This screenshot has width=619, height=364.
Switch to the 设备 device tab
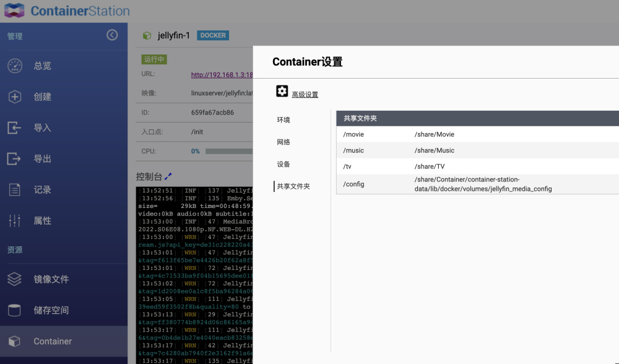coord(284,165)
